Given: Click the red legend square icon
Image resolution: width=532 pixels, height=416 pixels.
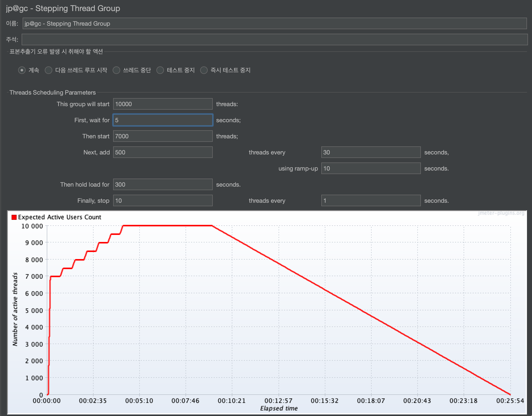Looking at the screenshot, I should pos(14,217).
